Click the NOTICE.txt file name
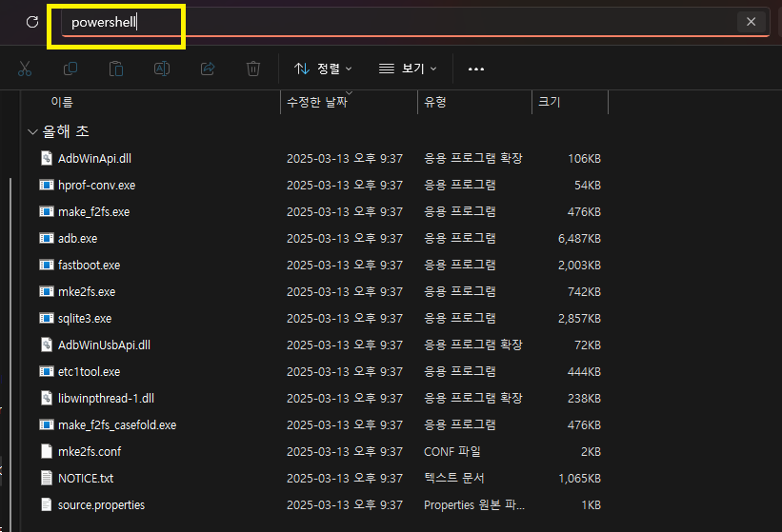The image size is (782, 532). 86,478
